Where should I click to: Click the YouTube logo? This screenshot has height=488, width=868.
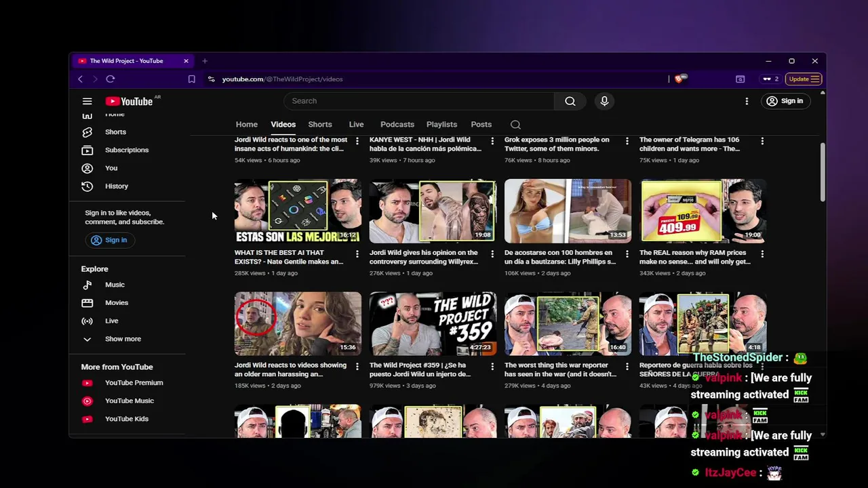click(129, 101)
